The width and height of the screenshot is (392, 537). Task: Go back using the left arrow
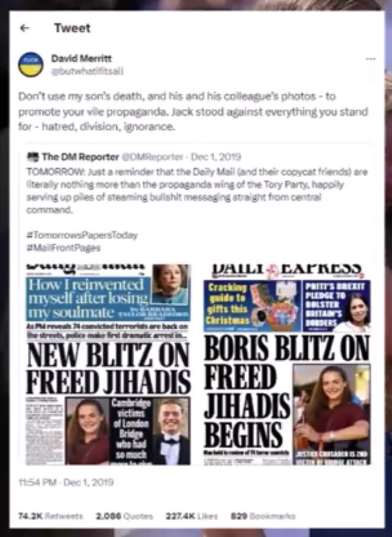pyautogui.click(x=25, y=28)
